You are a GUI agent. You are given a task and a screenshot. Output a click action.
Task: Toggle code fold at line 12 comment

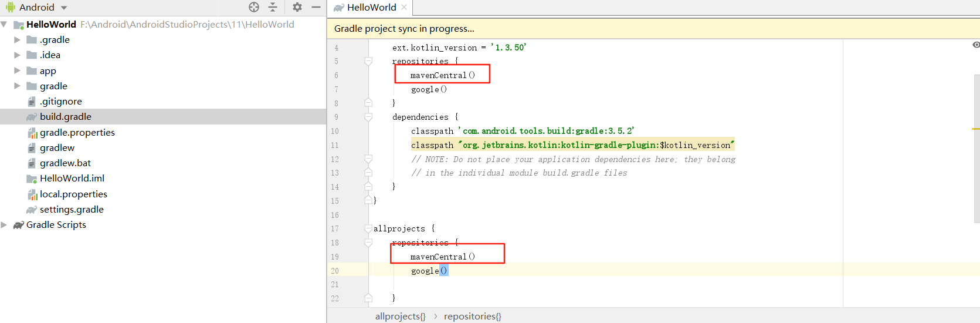click(368, 159)
